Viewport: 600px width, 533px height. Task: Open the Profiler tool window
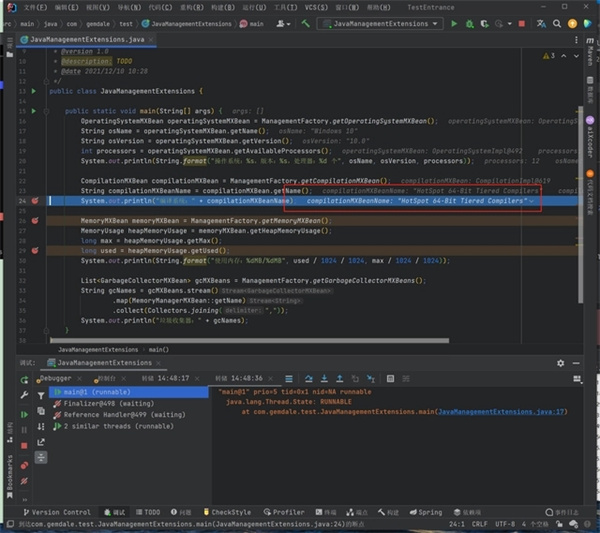(284, 512)
